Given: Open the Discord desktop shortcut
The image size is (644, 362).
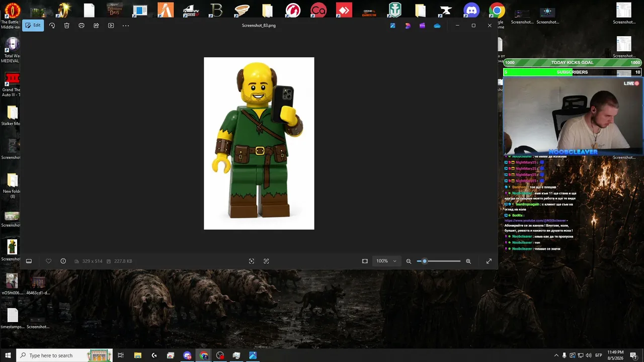Looking at the screenshot, I should coord(471,10).
